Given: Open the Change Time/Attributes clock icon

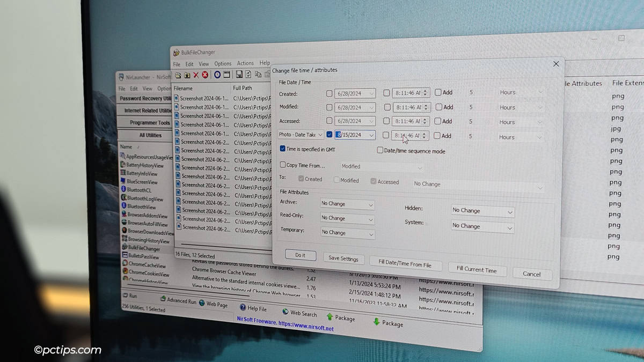Looking at the screenshot, I should tap(217, 75).
